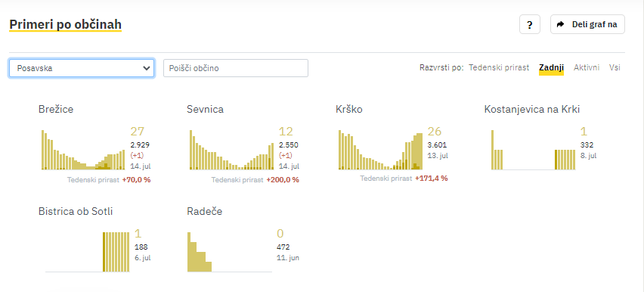Viewport: 644px width, 292px height.
Task: Click the Radeče bar chart
Action: [x=230, y=252]
